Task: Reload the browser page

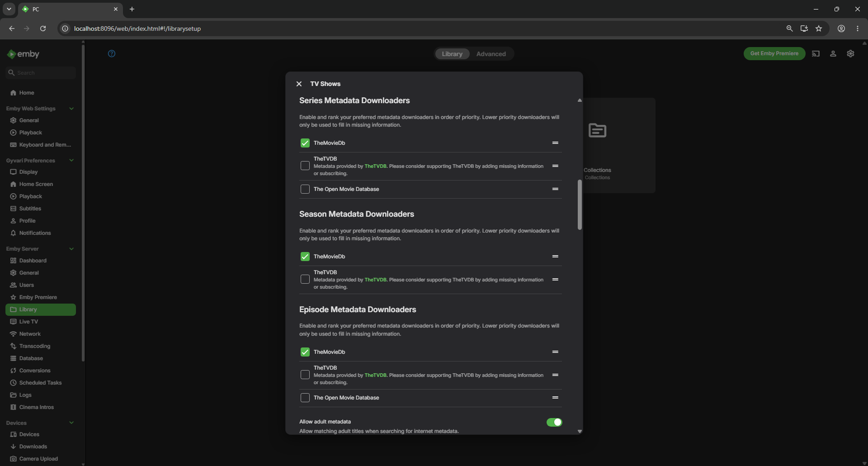Action: point(43,29)
